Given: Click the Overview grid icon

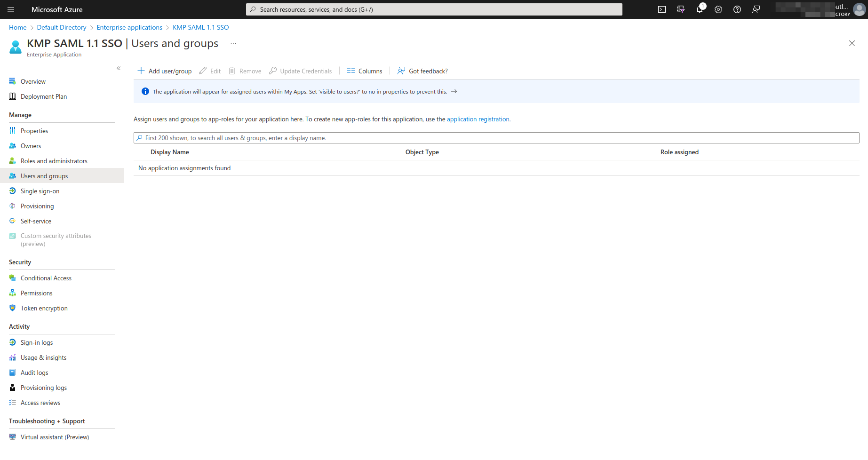Looking at the screenshot, I should point(13,81).
